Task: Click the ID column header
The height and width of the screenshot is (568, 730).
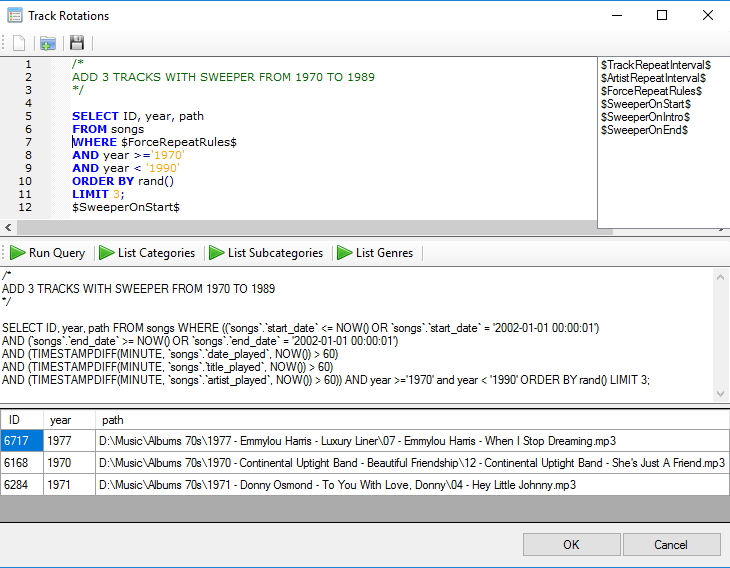Action: [22, 420]
